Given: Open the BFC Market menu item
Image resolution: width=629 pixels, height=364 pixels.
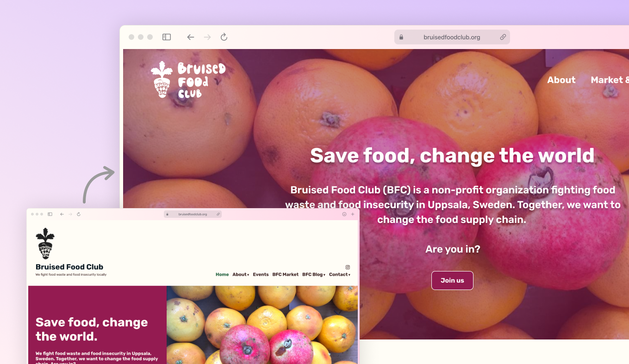Looking at the screenshot, I should [x=286, y=275].
